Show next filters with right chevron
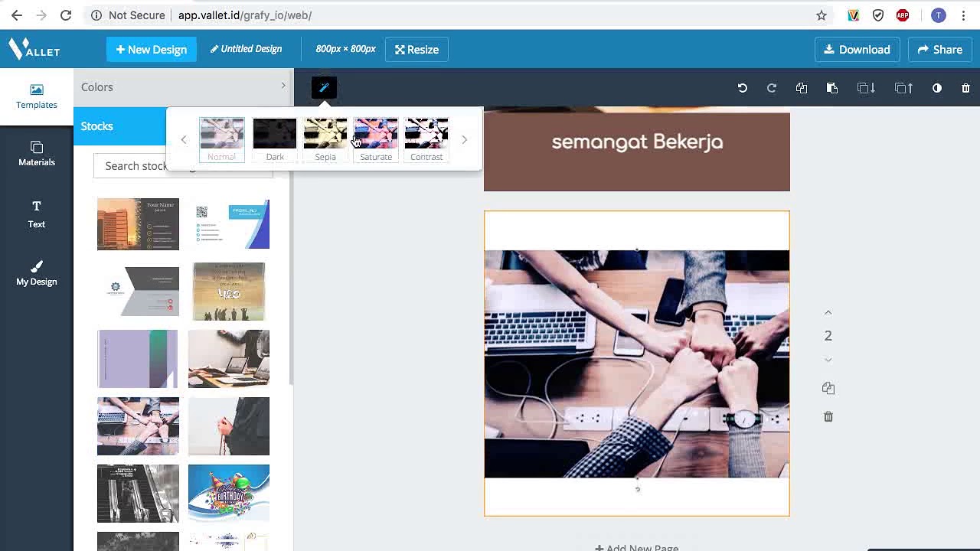 (x=464, y=139)
